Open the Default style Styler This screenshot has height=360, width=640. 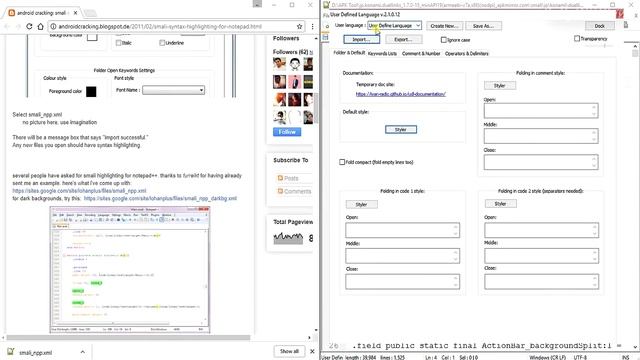(x=401, y=129)
